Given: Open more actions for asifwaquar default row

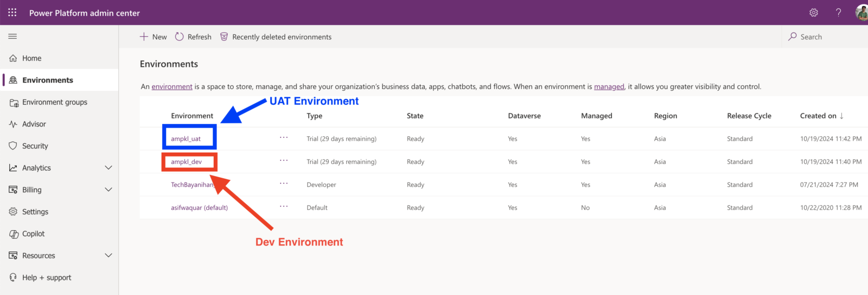Looking at the screenshot, I should coord(284,207).
